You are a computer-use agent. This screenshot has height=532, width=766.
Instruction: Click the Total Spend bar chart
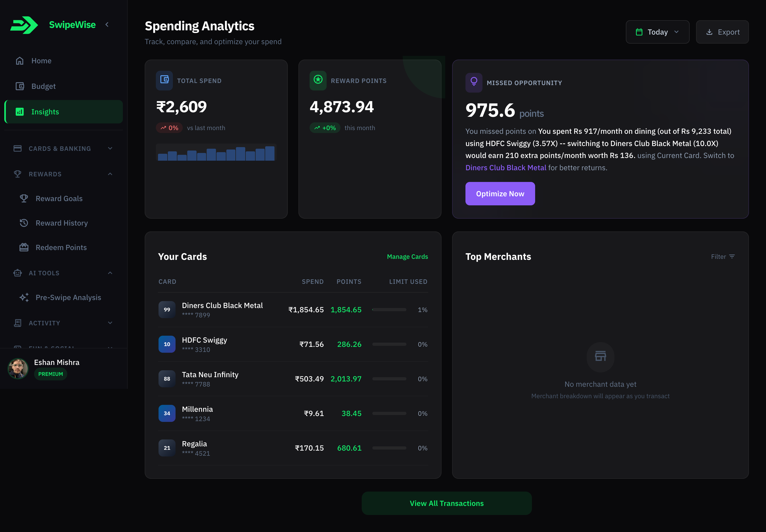tap(216, 152)
